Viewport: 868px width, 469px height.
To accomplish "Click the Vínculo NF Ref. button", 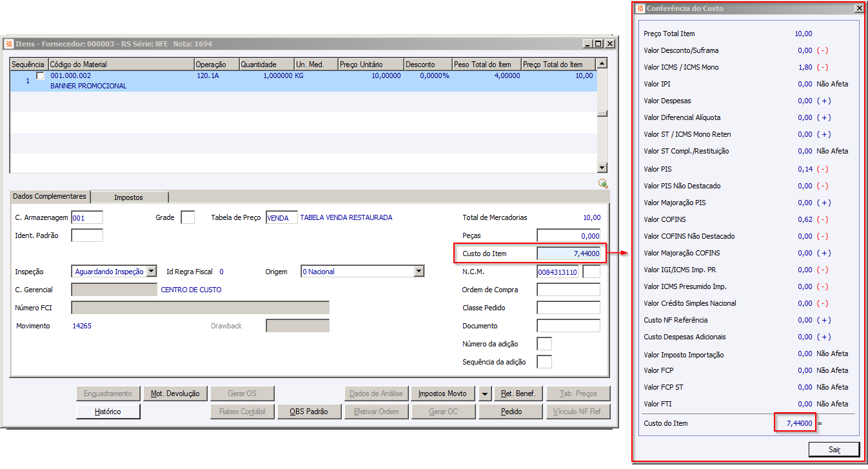I will pyautogui.click(x=578, y=412).
